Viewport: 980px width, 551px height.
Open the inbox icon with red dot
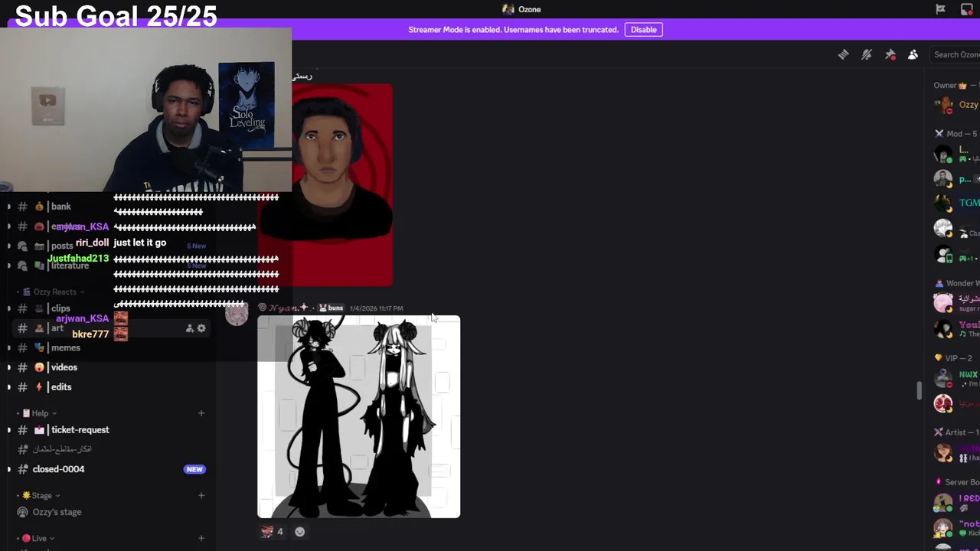pos(966,9)
